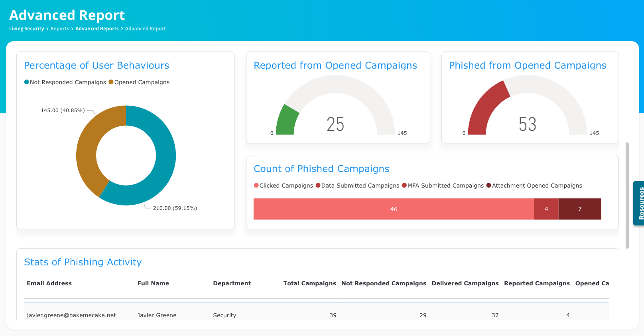Select the current Advanced Report breadcrumb
Image resolution: width=644 pixels, height=336 pixels.
point(146,29)
